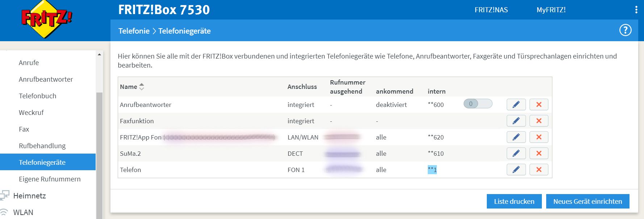Click the Telefoniegeräte breadcrumb title
Viewport: 644px width, 219px height.
point(184,31)
